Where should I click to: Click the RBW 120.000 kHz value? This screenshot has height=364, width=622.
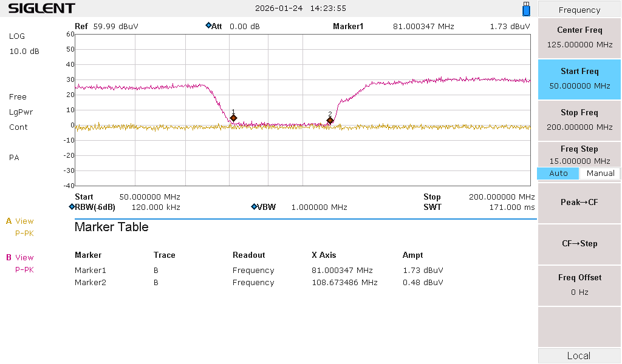click(x=156, y=207)
